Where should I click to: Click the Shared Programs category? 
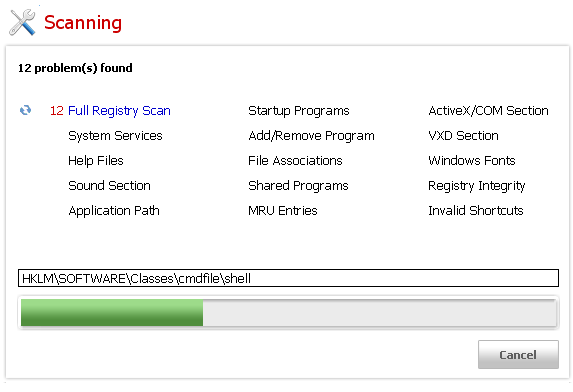point(298,186)
